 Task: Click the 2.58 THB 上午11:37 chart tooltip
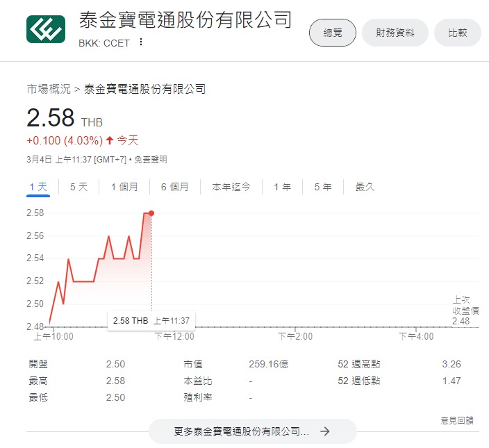click(151, 320)
